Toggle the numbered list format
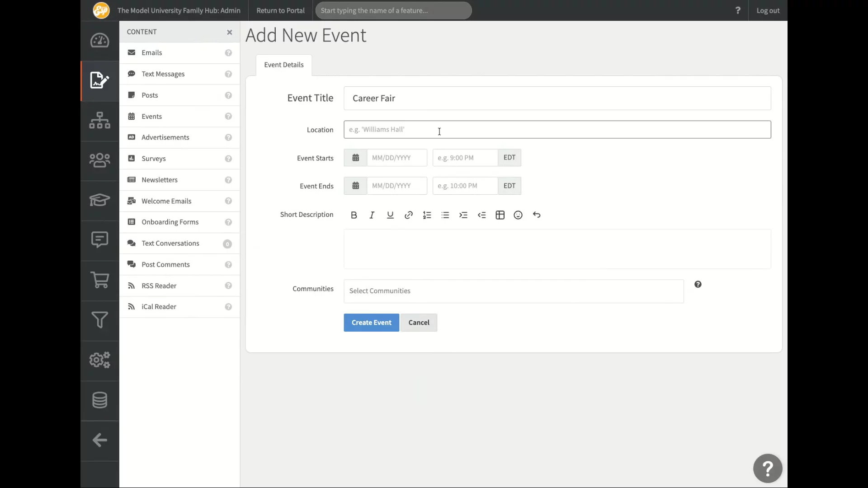 click(x=427, y=215)
